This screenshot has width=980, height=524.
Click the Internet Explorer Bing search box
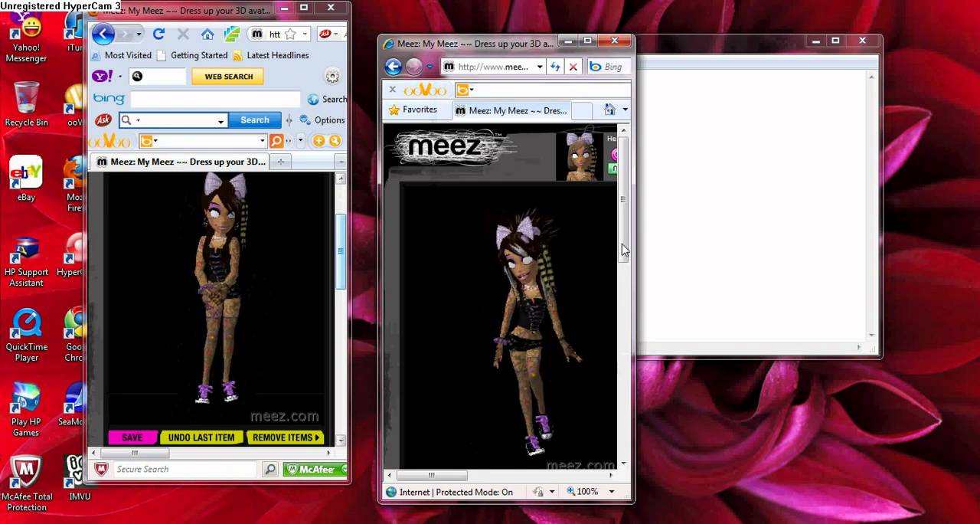pyautogui.click(x=609, y=67)
